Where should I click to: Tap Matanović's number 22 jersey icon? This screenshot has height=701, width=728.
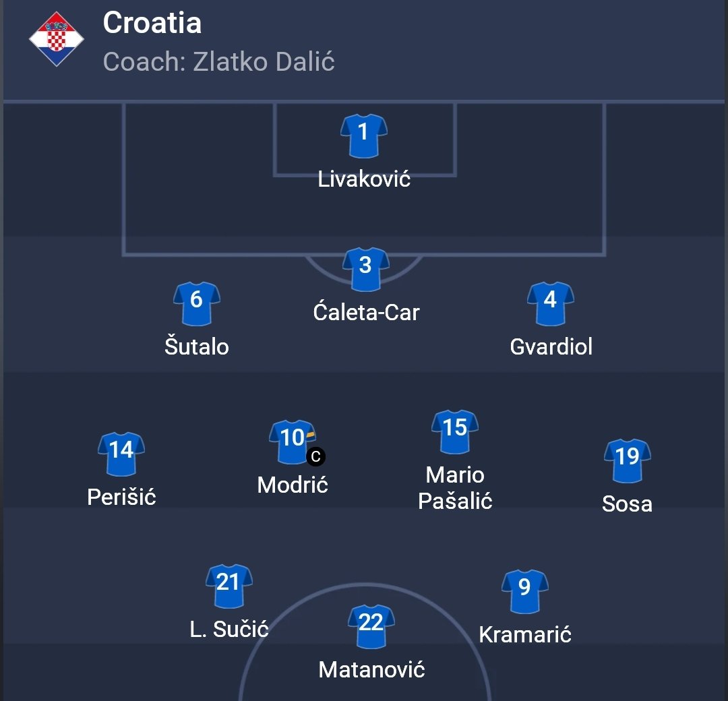point(371,627)
